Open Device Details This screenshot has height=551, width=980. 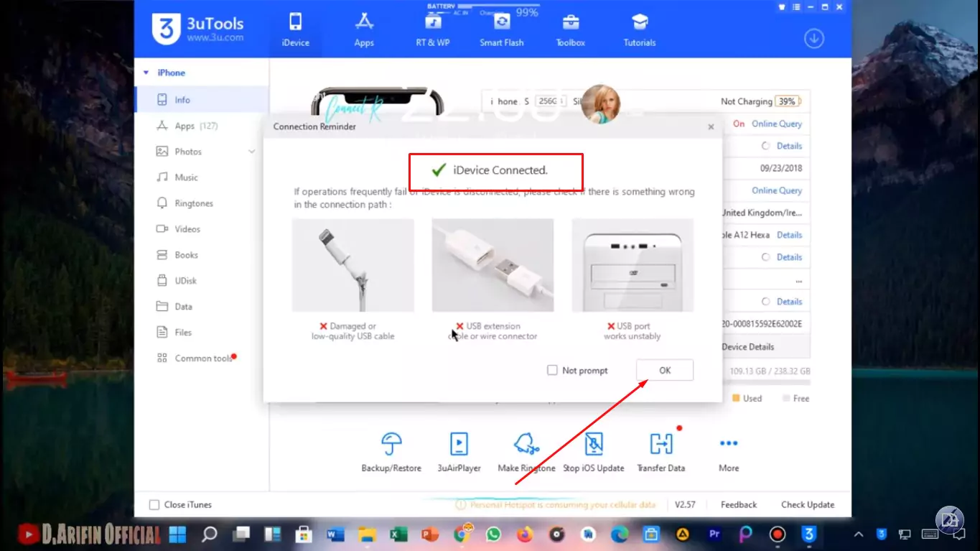coord(748,346)
